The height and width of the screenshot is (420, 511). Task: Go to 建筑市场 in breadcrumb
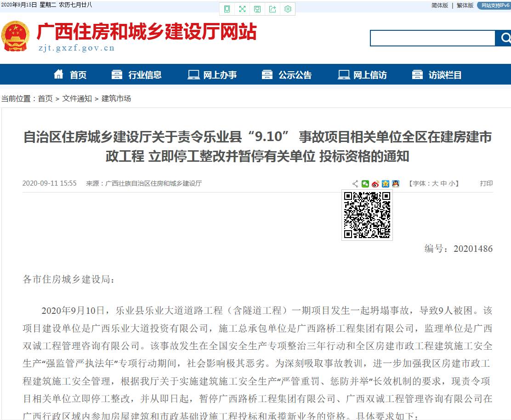coord(116,98)
